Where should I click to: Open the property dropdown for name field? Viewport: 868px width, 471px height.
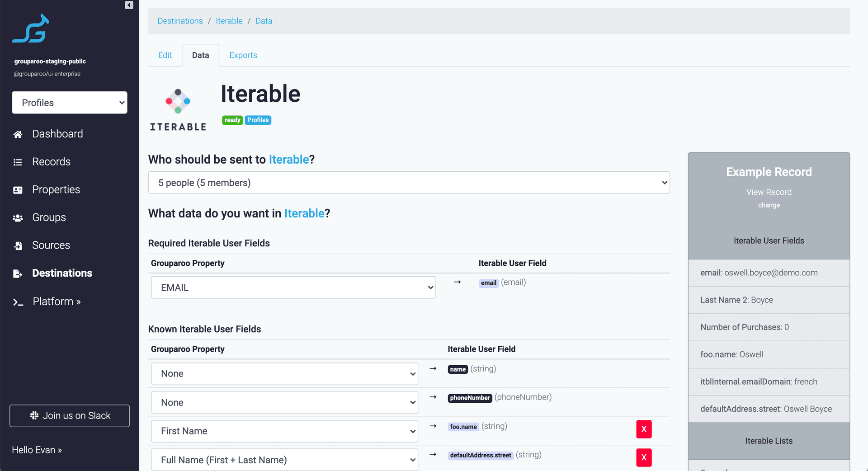(284, 374)
